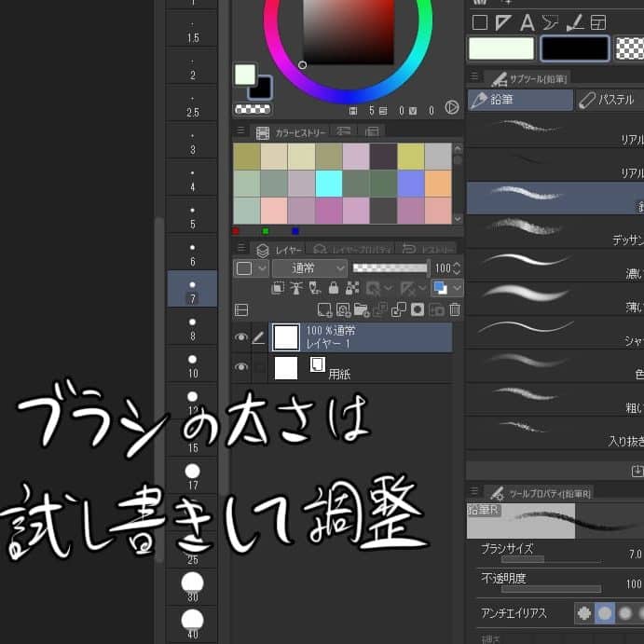Switch to the パステル sub tool tab

point(610,100)
